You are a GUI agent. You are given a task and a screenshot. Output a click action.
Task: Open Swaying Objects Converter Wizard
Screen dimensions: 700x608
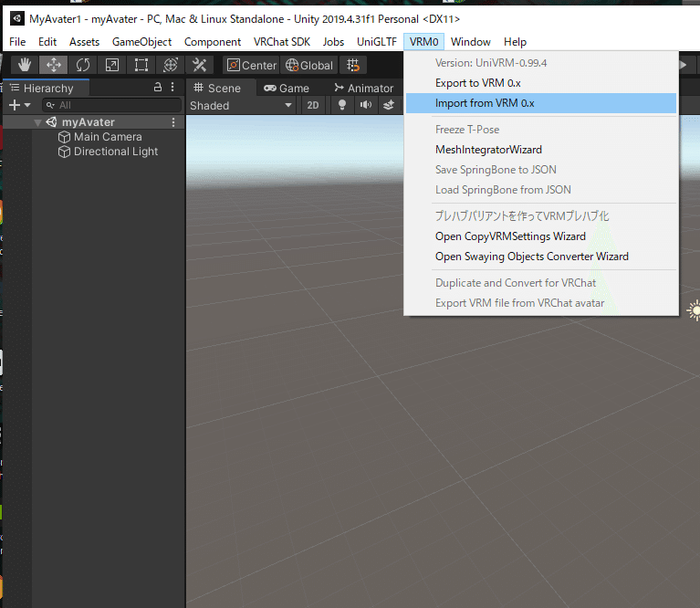(x=541, y=257)
